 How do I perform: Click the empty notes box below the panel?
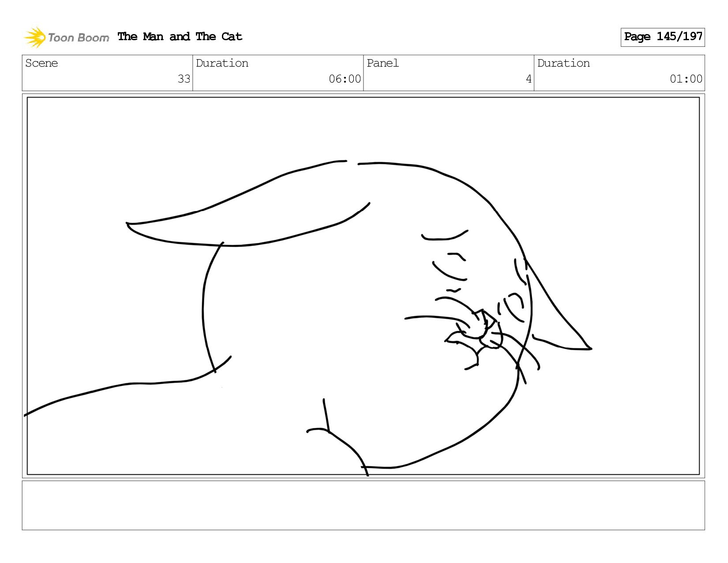tap(363, 506)
